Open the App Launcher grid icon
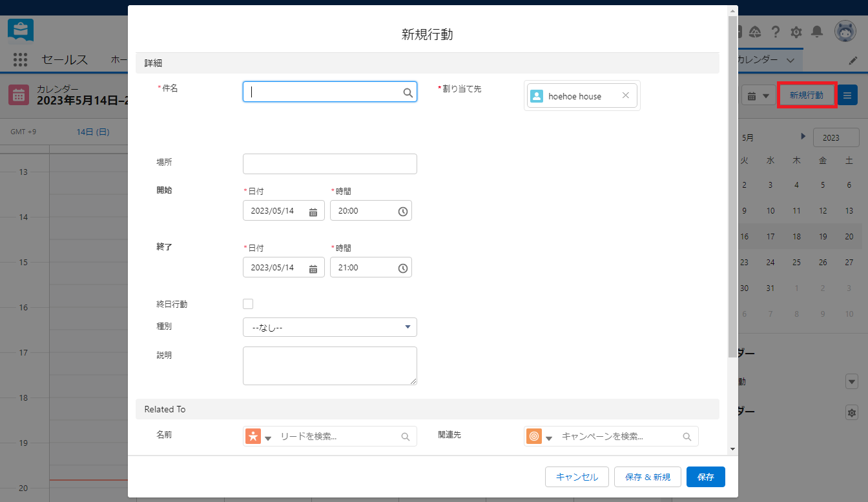 (21, 60)
